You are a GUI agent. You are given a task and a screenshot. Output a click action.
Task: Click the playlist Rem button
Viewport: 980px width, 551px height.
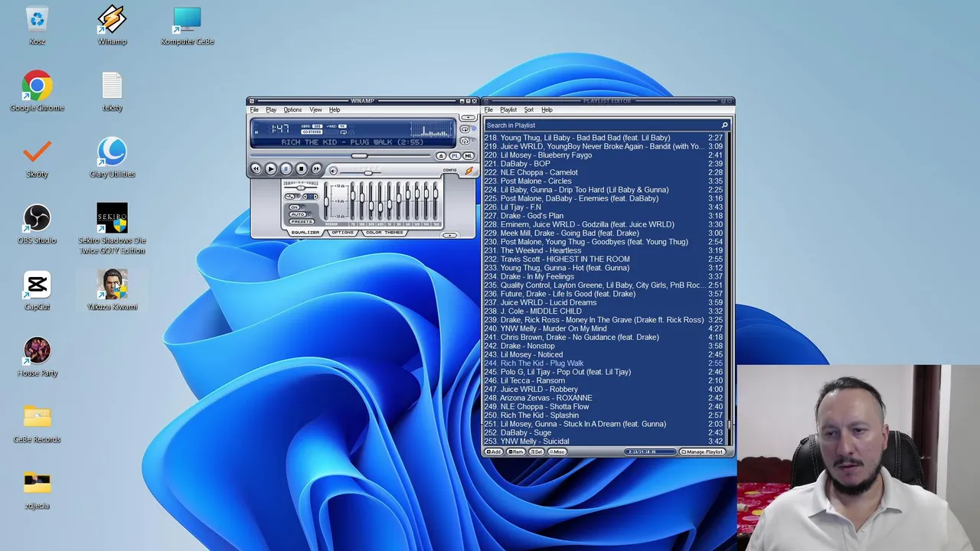(516, 452)
